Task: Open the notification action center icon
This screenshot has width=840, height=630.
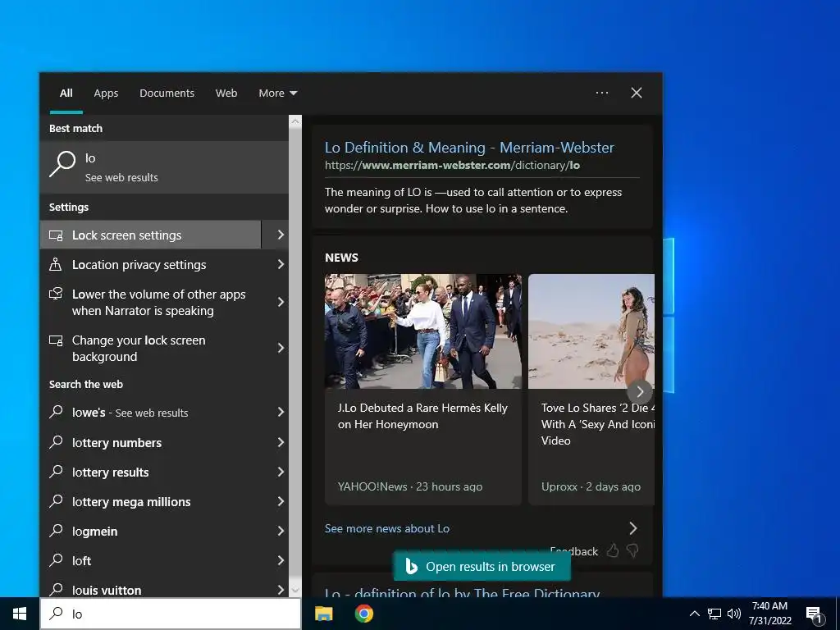Action: [815, 615]
